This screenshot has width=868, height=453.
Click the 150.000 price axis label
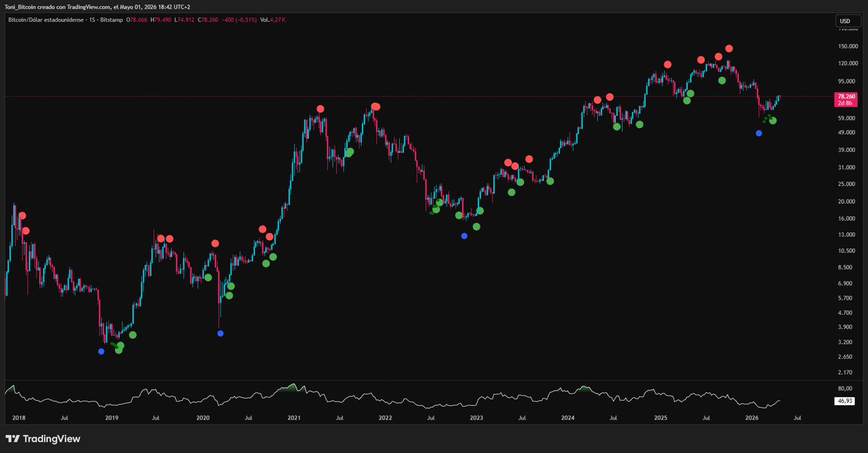(x=847, y=46)
